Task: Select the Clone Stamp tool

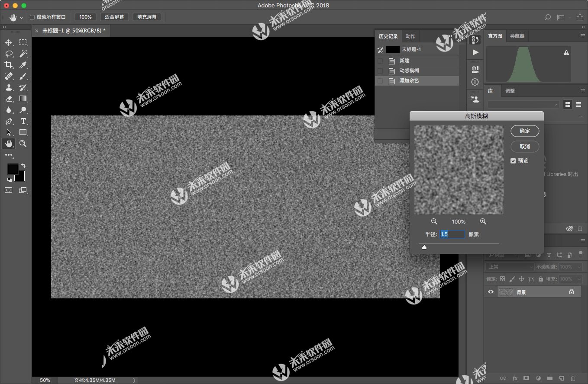Action: (8, 87)
